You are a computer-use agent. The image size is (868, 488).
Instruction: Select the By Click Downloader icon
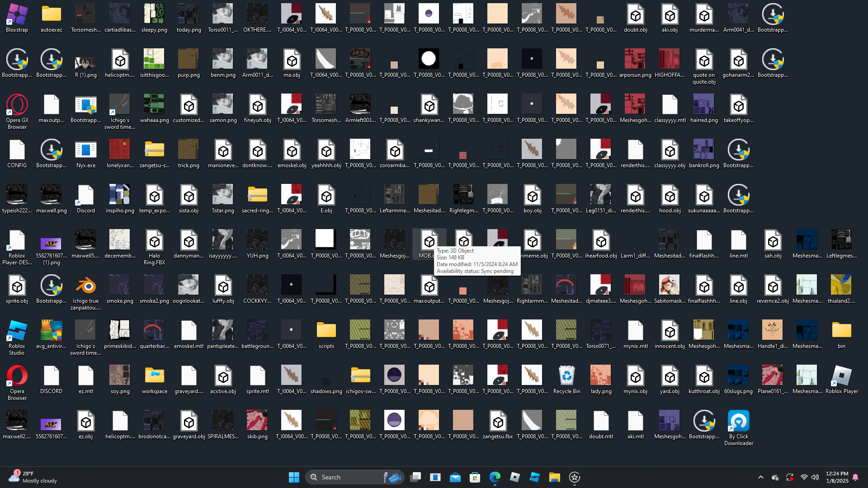coord(738,422)
